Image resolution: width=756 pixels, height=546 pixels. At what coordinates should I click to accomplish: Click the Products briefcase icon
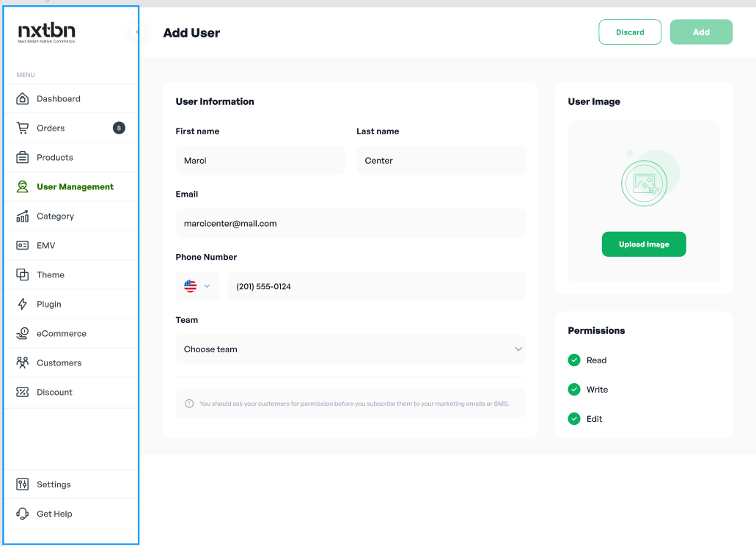[x=23, y=158]
